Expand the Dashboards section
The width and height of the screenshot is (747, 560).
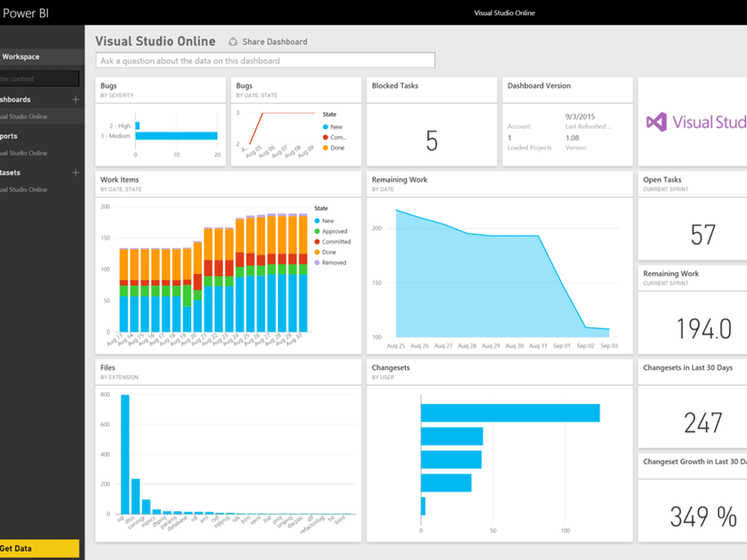tap(19, 99)
